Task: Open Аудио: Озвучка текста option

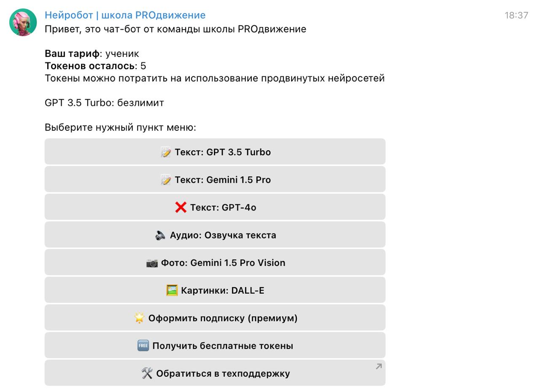Action: point(215,235)
